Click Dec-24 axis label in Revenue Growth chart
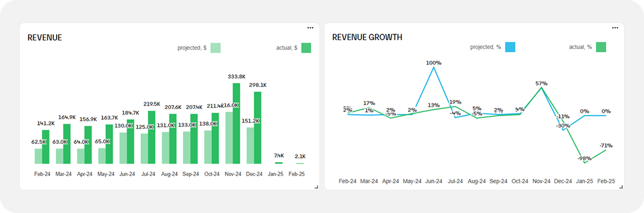Screen dimensions: 644x213 point(563,182)
